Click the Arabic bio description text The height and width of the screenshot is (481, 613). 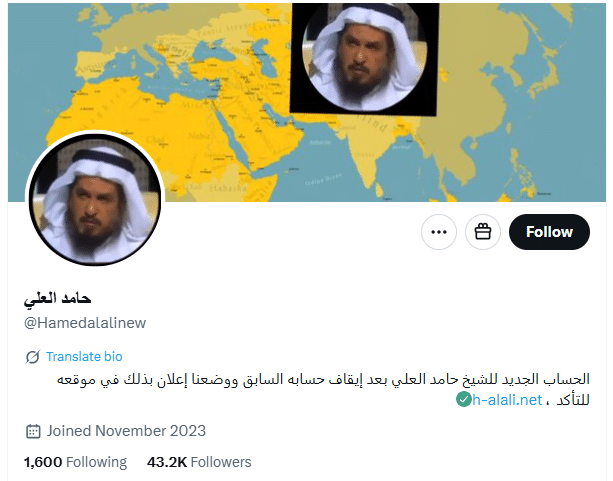point(323,389)
